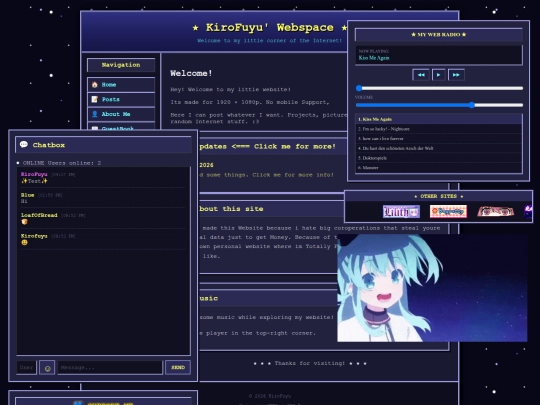The height and width of the screenshot is (405, 540).
Task: Adjust the radio volume slider
Action: point(439,105)
